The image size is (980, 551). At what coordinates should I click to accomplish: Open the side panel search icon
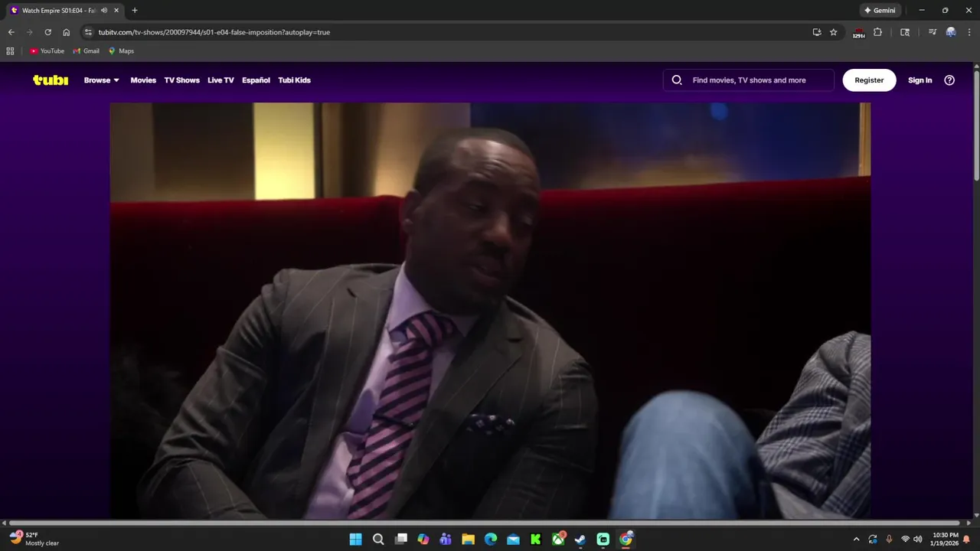tap(905, 32)
